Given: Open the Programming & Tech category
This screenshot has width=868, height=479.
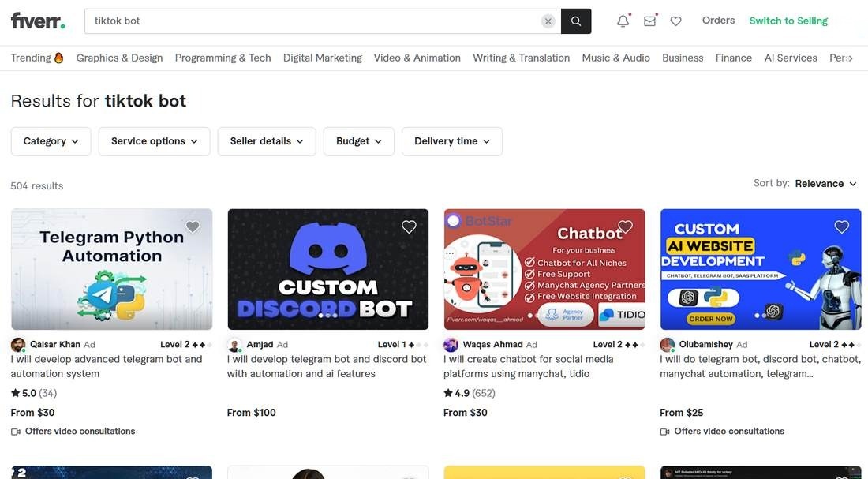Looking at the screenshot, I should [223, 58].
